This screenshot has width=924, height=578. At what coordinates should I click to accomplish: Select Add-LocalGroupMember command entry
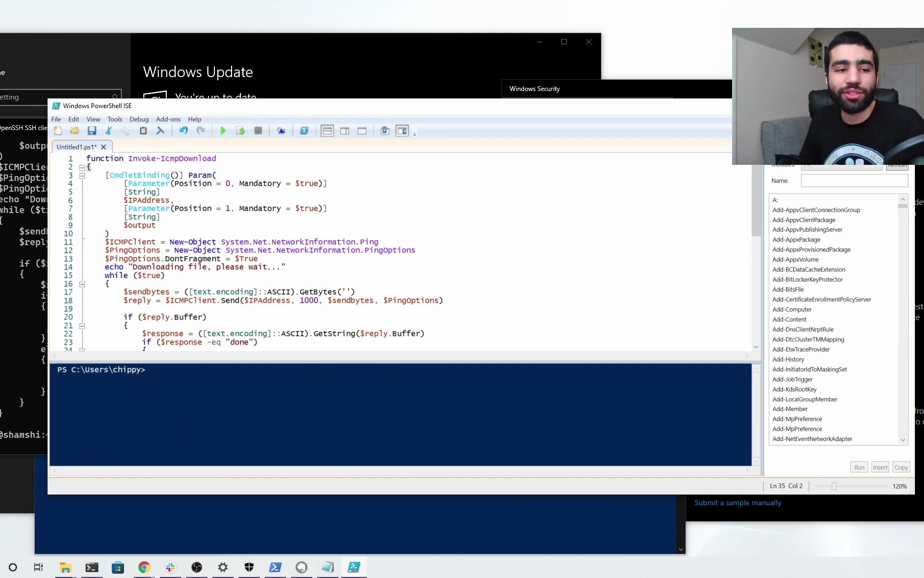click(805, 399)
